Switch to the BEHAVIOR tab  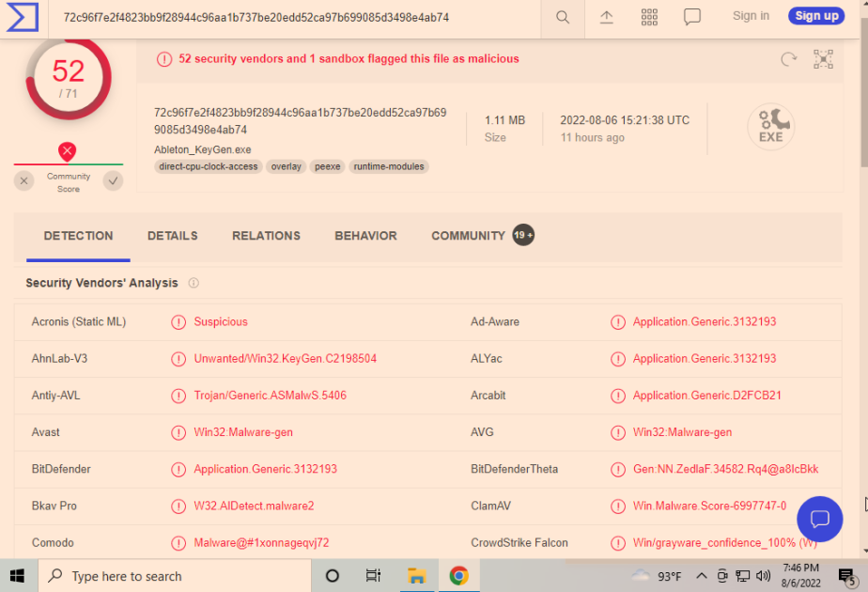[366, 236]
